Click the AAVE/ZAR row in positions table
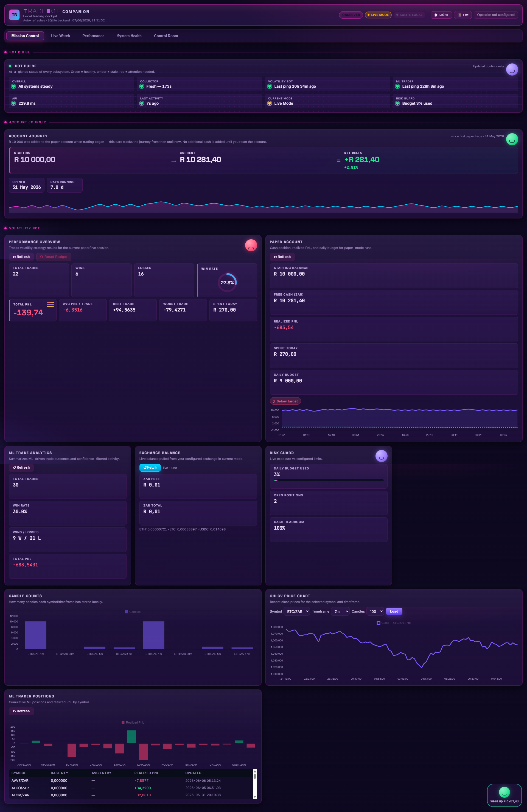 [x=131, y=781]
